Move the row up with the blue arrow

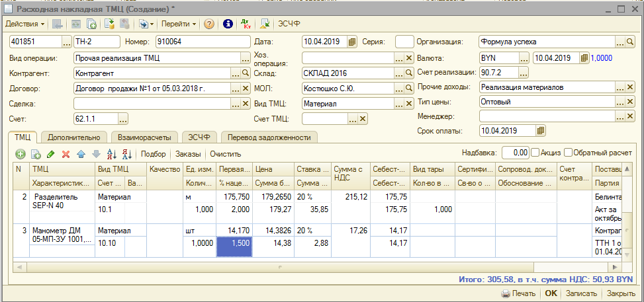pyautogui.click(x=81, y=154)
